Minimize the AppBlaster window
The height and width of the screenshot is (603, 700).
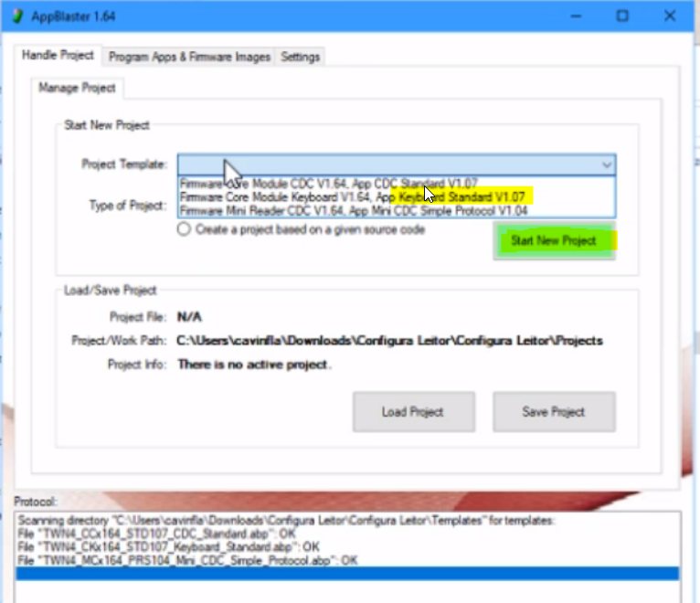coord(575,16)
